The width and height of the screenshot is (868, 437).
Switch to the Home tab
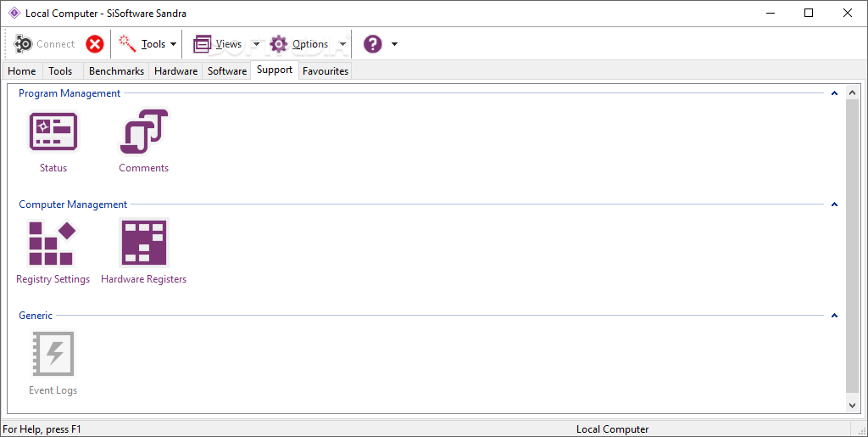pos(21,71)
